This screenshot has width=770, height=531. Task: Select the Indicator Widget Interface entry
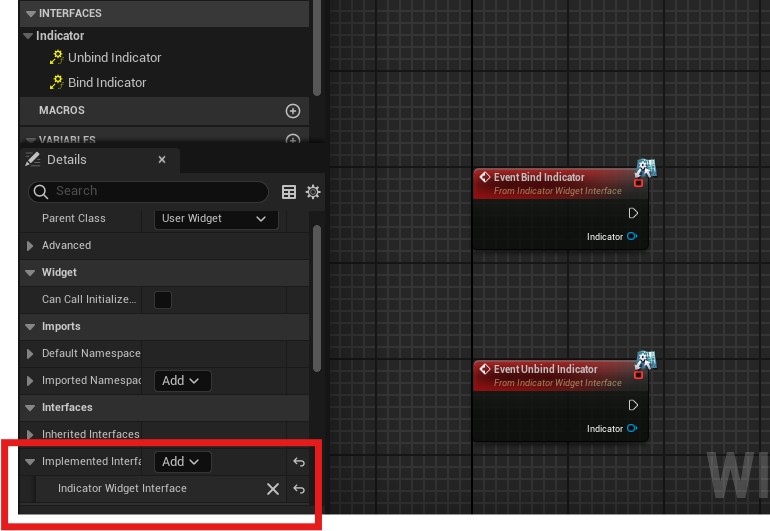122,488
